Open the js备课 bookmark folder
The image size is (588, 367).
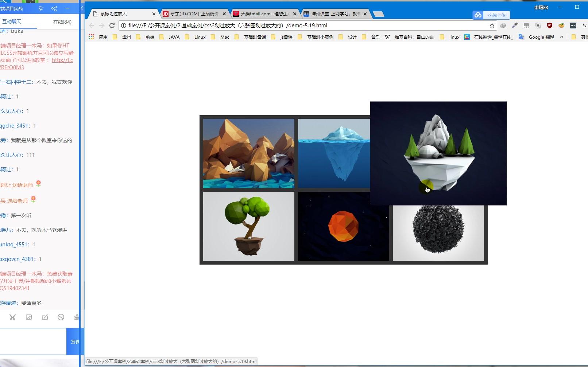(282, 37)
